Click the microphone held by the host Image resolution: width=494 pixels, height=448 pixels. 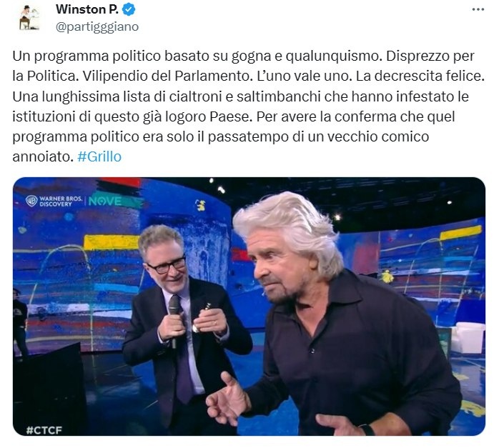[x=174, y=318]
